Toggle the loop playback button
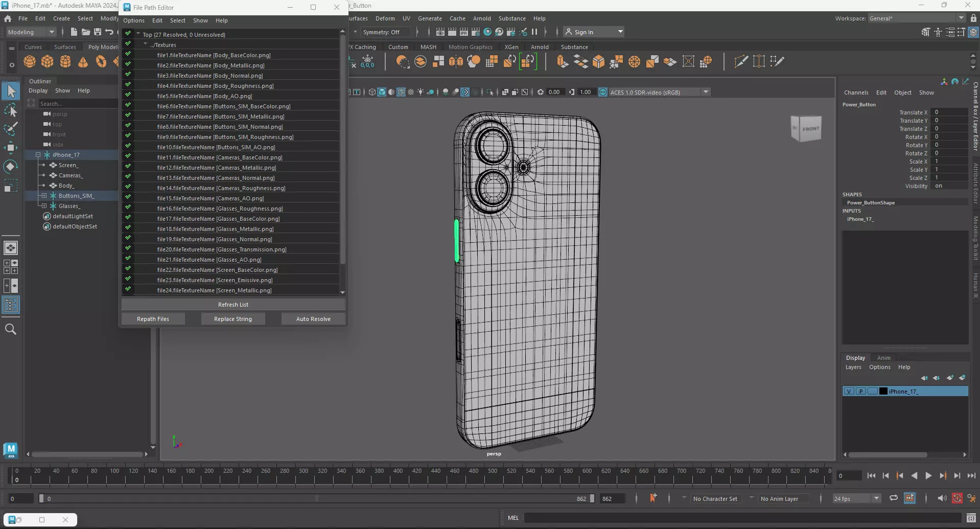 click(x=894, y=498)
